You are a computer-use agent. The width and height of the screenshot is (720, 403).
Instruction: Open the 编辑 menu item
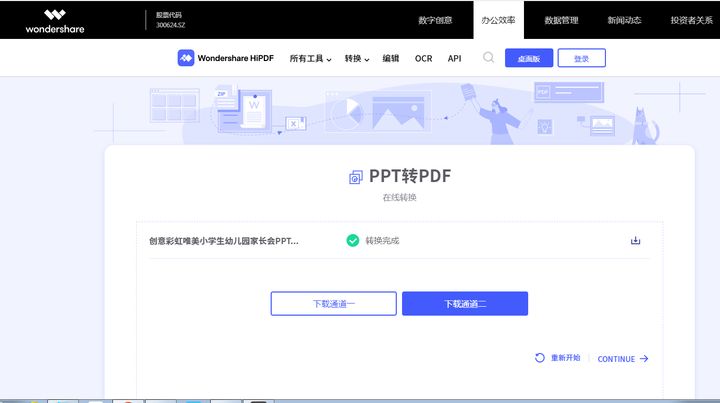(390, 59)
